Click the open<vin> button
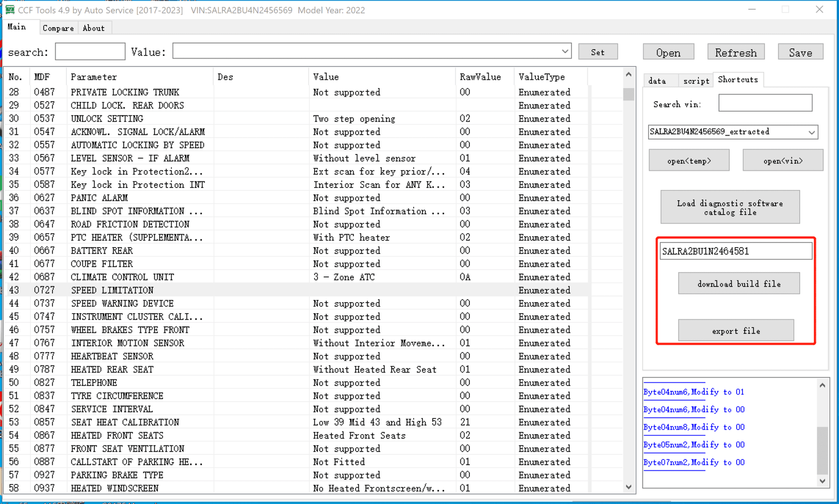Screen dimensions: 839x504 pyautogui.click(x=783, y=160)
